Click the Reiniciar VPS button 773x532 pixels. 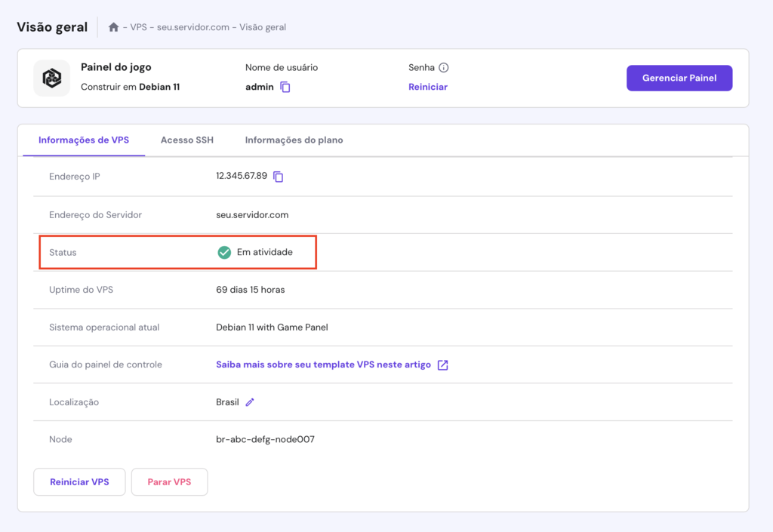click(79, 481)
